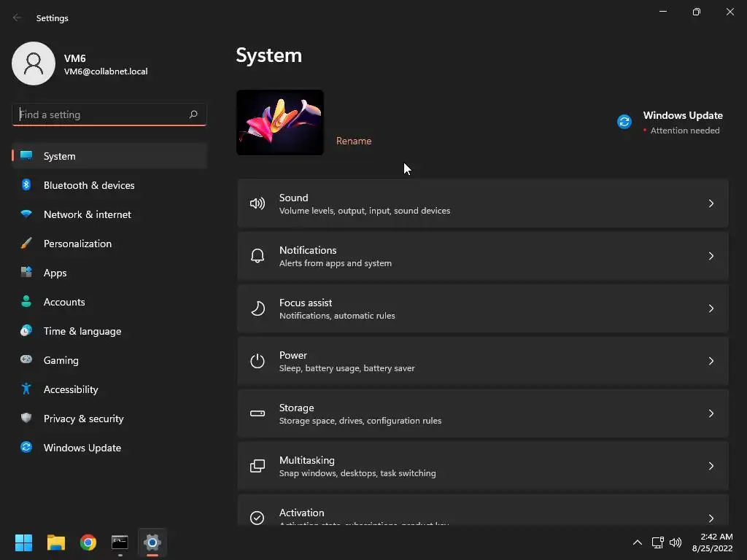This screenshot has height=560, width=747.
Task: Select Accessibility figure icon in sidebar
Action: (x=26, y=389)
